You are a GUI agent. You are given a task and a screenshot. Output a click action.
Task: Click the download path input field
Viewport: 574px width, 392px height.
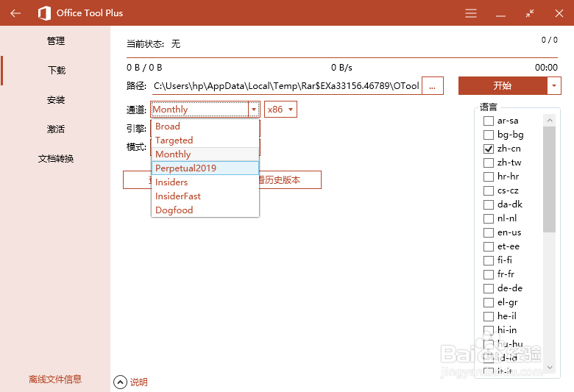coord(286,85)
